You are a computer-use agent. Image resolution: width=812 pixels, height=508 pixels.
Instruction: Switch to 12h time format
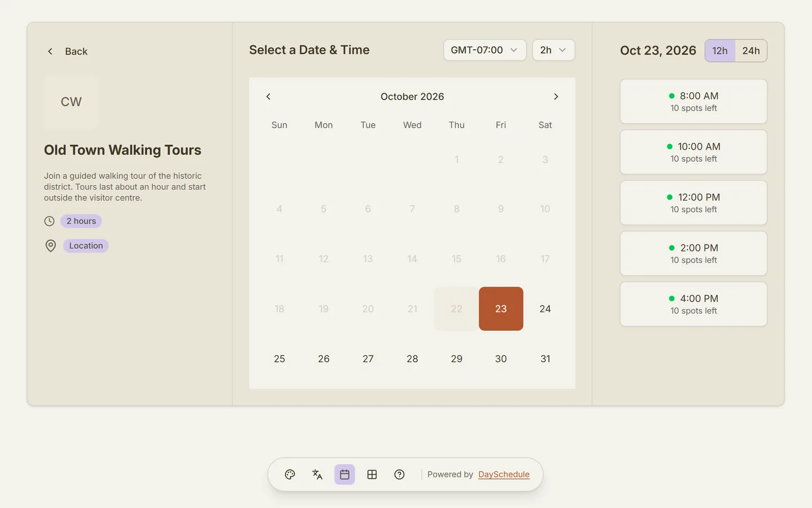point(720,51)
